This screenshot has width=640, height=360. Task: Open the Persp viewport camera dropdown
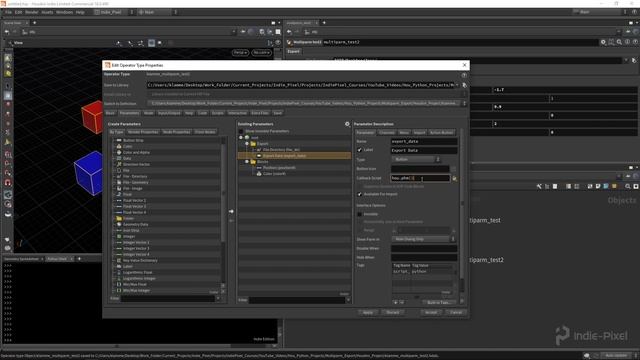[x=240, y=53]
